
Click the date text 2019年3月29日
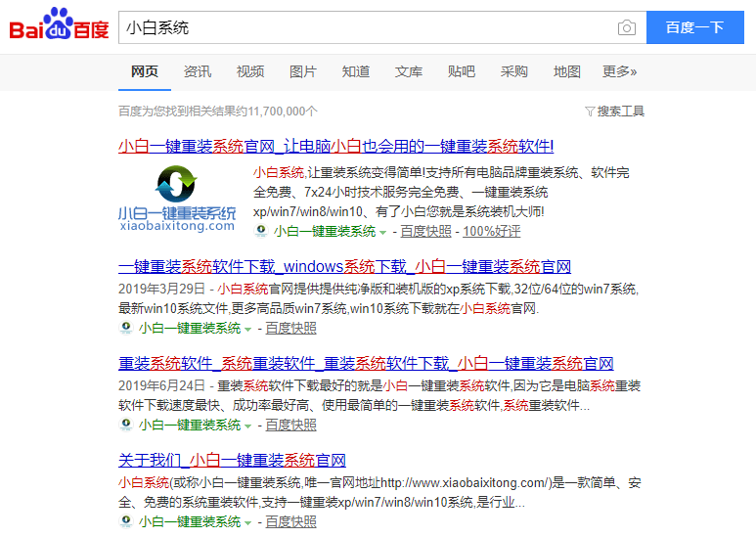point(162,289)
